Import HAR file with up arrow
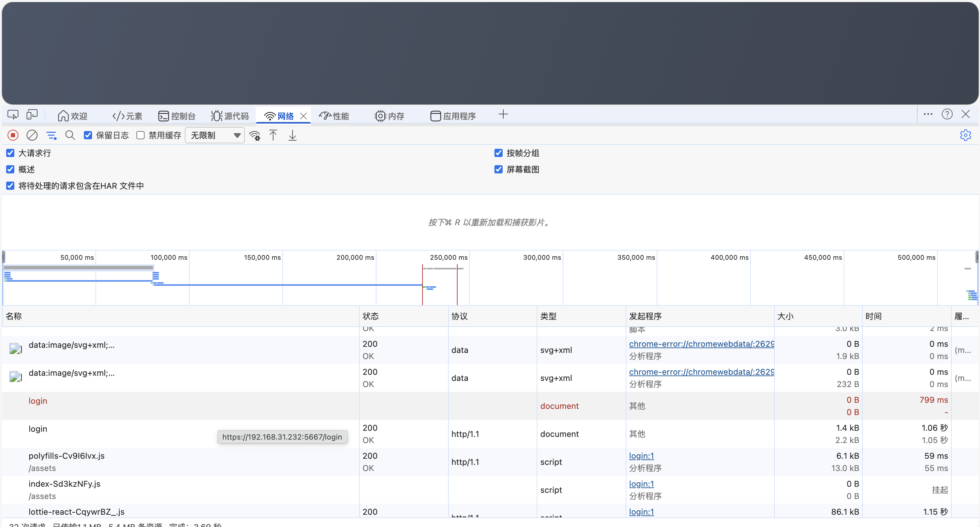The width and height of the screenshot is (980, 527). [273, 135]
